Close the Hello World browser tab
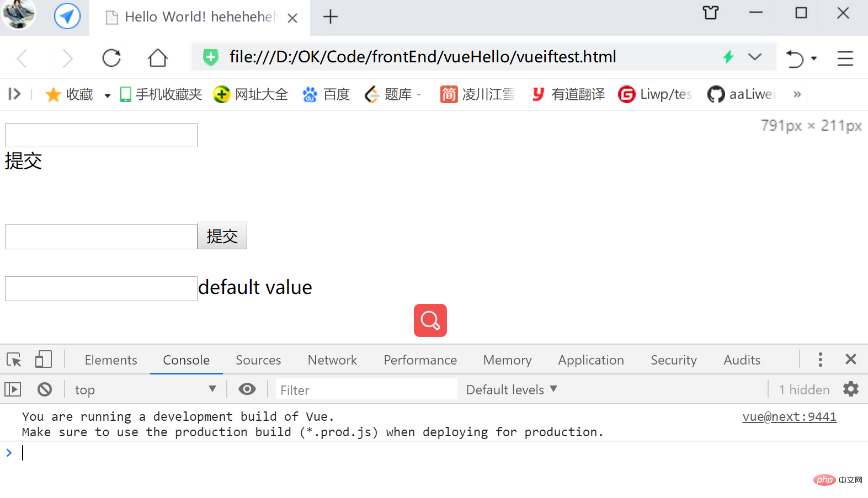Viewport: 868px width, 498px height. (292, 18)
